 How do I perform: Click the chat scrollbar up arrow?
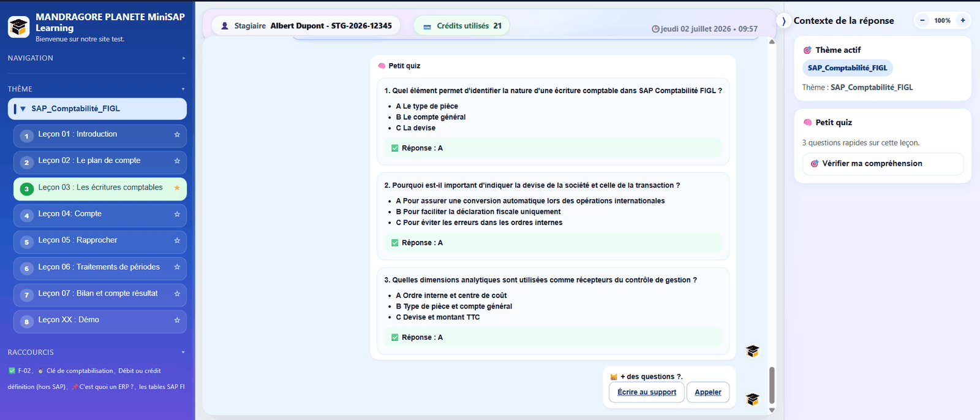coord(772,42)
